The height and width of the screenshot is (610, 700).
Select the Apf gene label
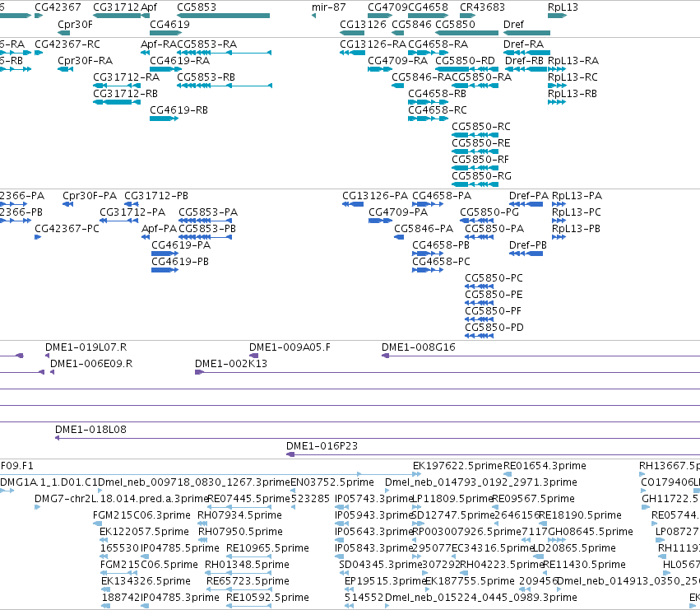click(x=149, y=7)
